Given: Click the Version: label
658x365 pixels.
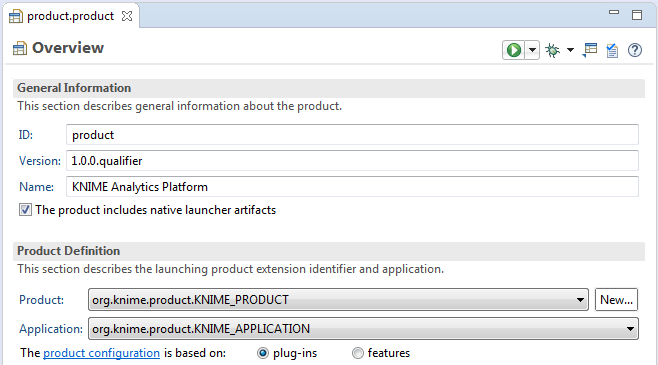Looking at the screenshot, I should (x=40, y=161).
